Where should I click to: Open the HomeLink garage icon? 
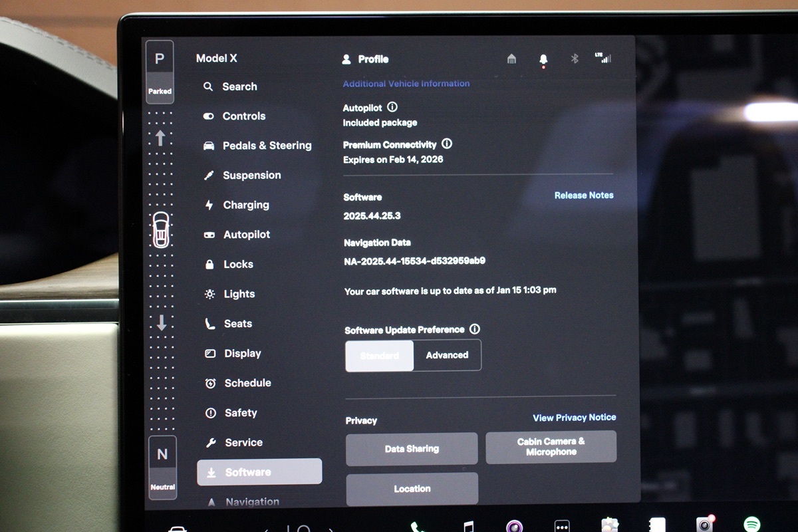click(x=511, y=59)
